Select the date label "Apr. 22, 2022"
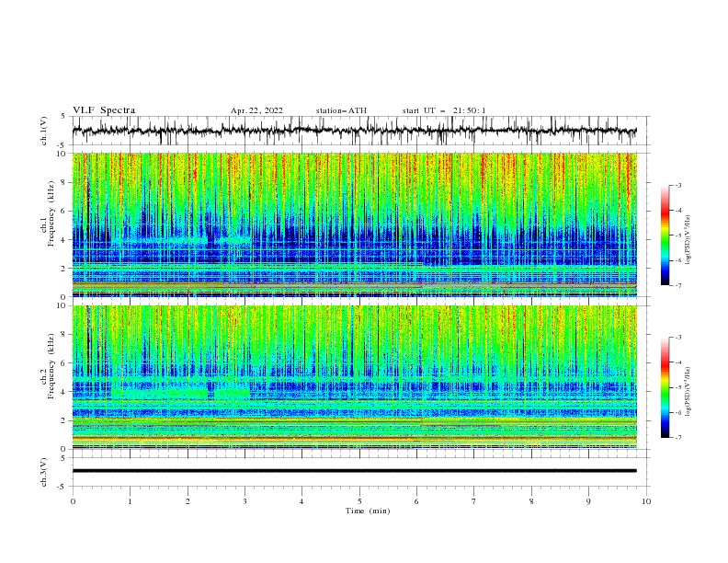 point(256,110)
